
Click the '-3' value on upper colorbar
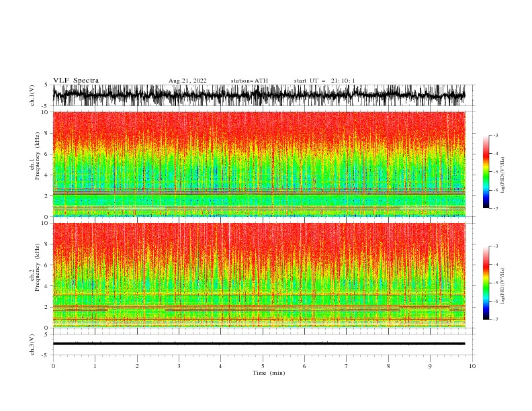coord(495,135)
